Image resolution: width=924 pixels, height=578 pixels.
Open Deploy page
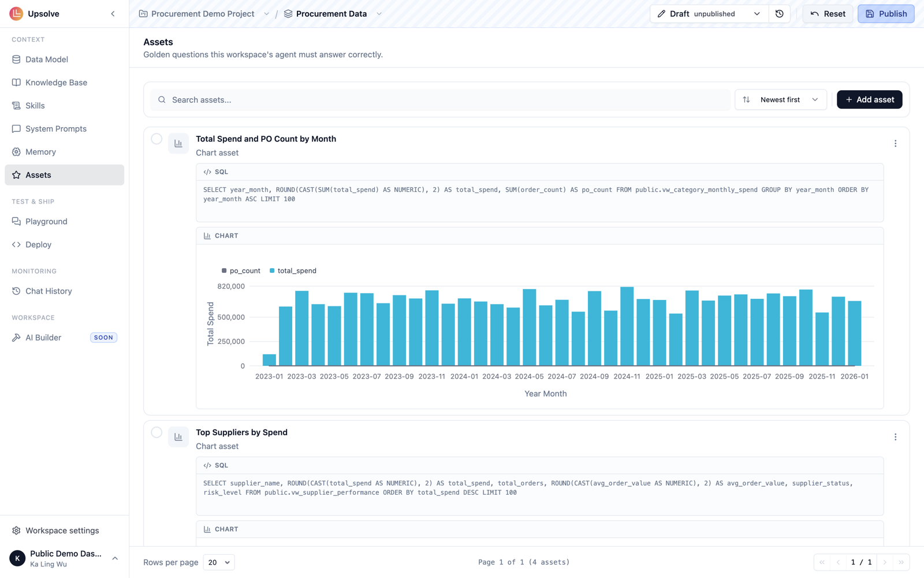click(64, 244)
